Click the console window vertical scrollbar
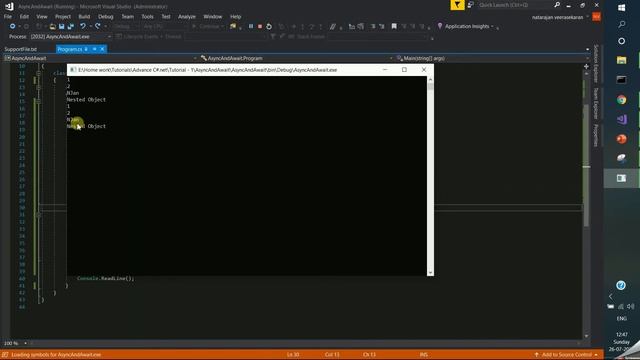Screen dimensions: 640x360 (x=430, y=176)
